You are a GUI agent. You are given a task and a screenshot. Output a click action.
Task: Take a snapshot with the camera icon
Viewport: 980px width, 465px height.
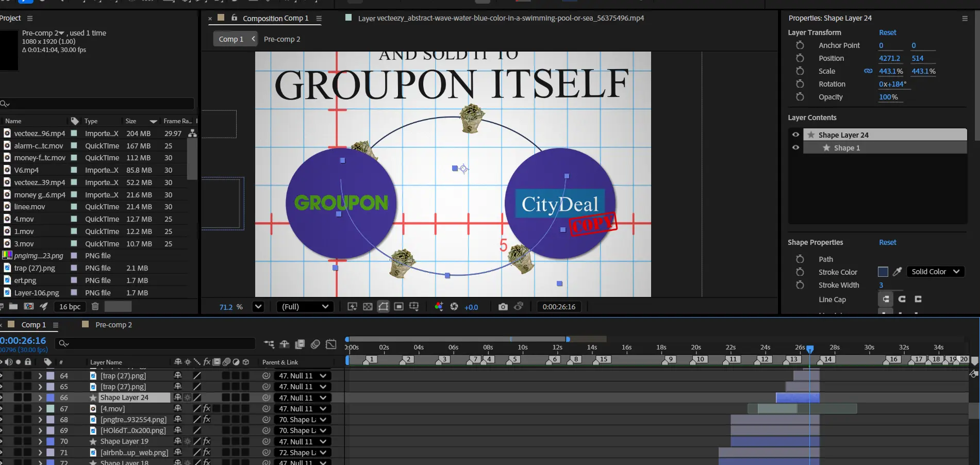[503, 307]
